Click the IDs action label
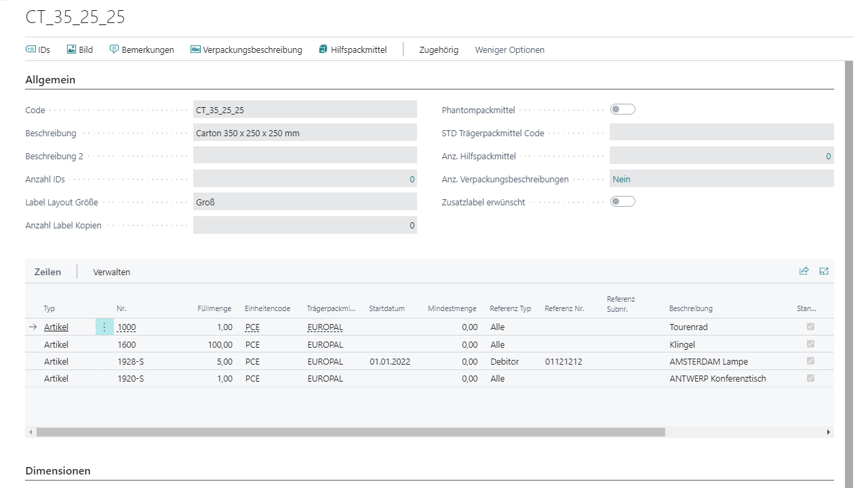Screen dimensions: 868x488 (x=44, y=49)
